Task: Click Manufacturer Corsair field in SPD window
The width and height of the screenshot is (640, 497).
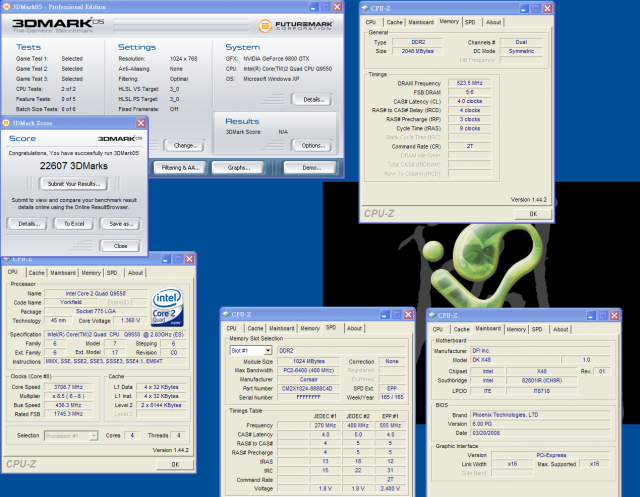Action: (308, 379)
